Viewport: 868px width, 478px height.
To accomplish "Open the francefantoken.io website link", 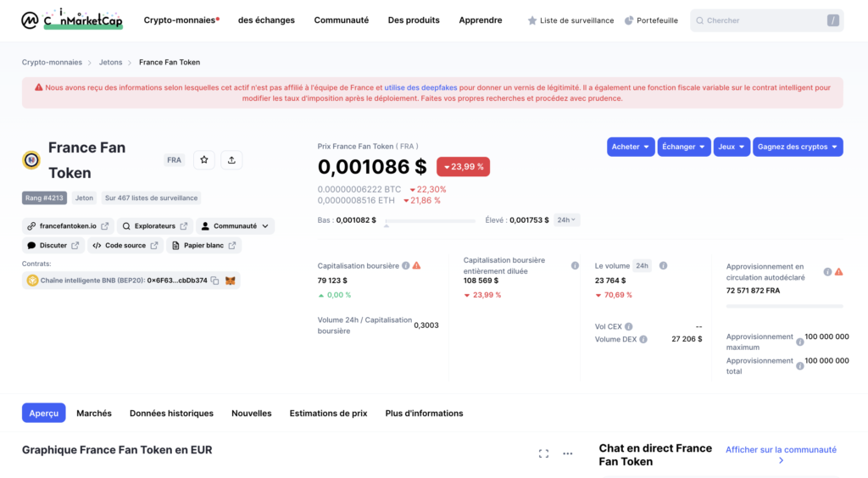I will click(x=68, y=226).
